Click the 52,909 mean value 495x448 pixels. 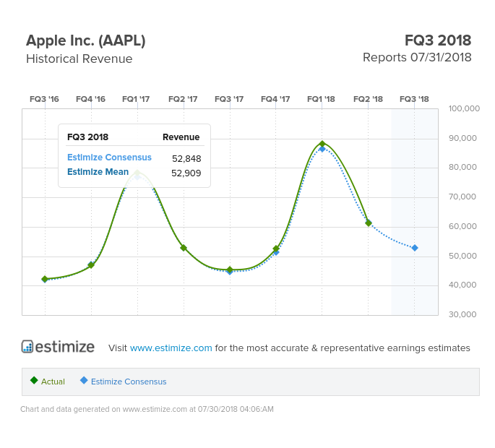(x=186, y=173)
